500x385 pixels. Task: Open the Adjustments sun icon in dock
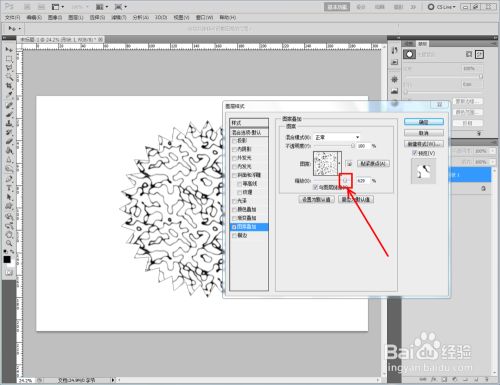click(x=395, y=79)
